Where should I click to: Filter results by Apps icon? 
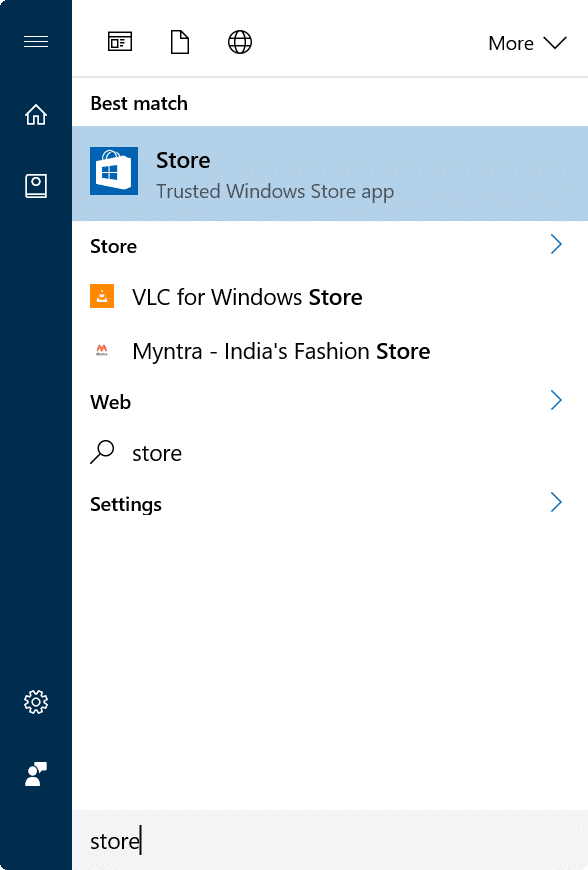click(x=120, y=42)
